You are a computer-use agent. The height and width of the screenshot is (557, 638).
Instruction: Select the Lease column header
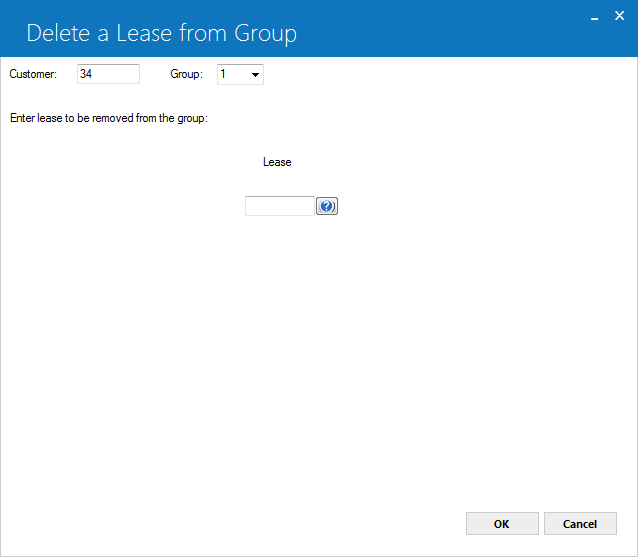coord(277,162)
